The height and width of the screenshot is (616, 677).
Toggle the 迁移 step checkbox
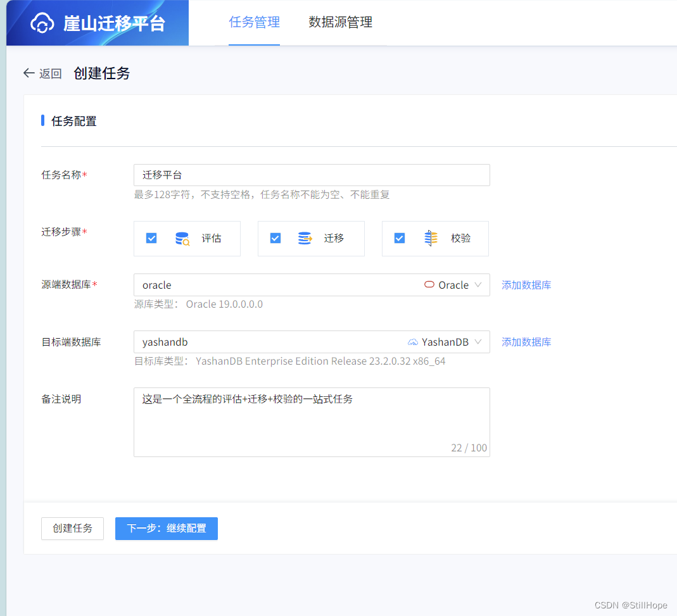[x=275, y=238]
